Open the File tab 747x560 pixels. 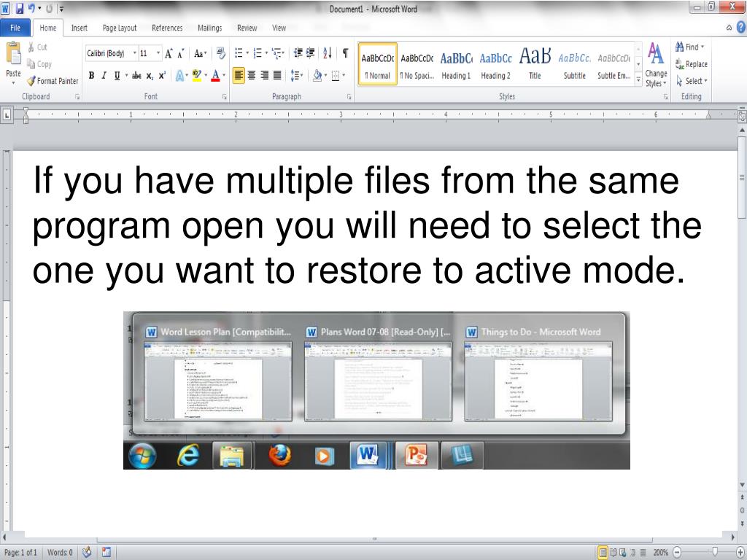coord(15,28)
